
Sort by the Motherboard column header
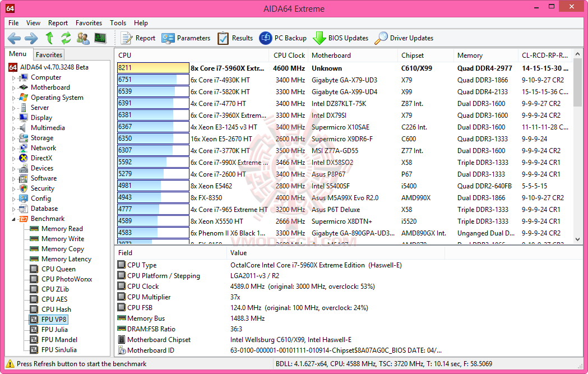353,56
